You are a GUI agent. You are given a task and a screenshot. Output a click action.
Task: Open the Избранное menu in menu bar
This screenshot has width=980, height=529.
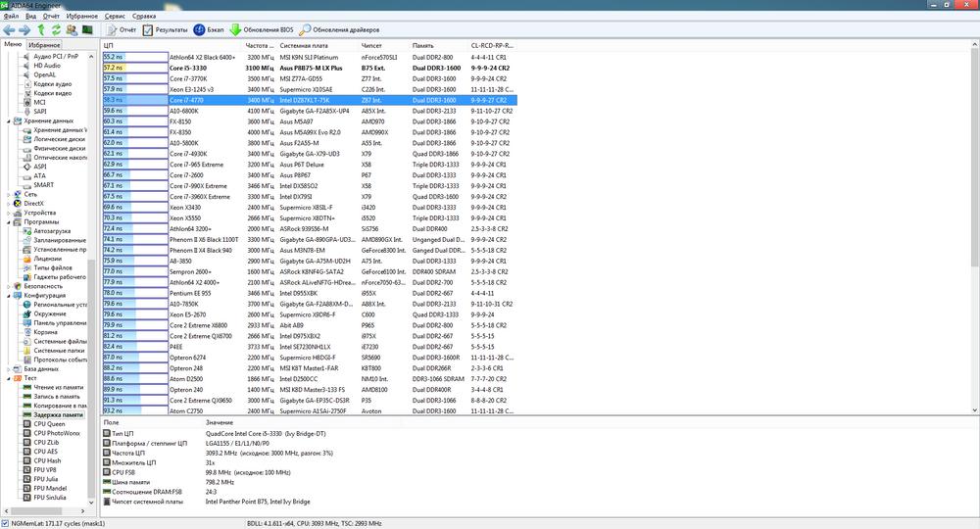82,17
